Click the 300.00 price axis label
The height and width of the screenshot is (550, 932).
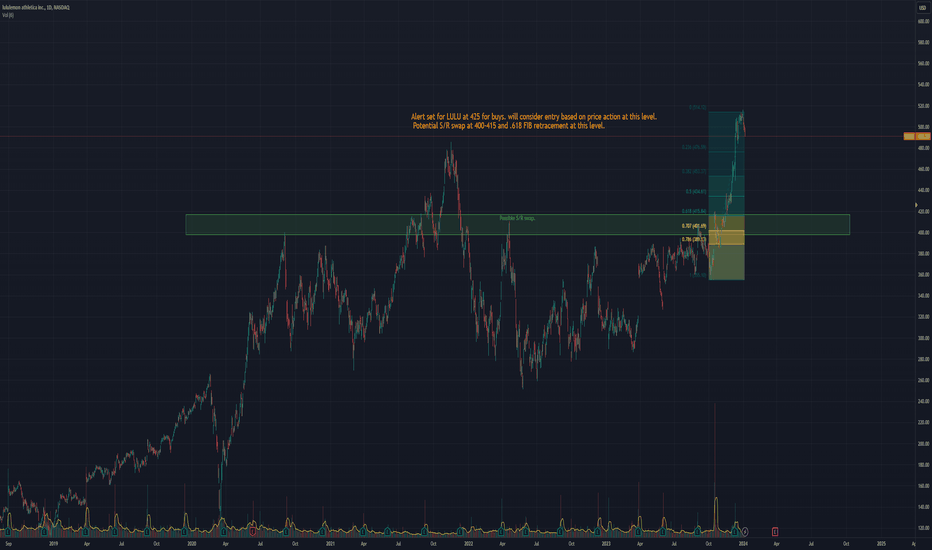(923, 338)
